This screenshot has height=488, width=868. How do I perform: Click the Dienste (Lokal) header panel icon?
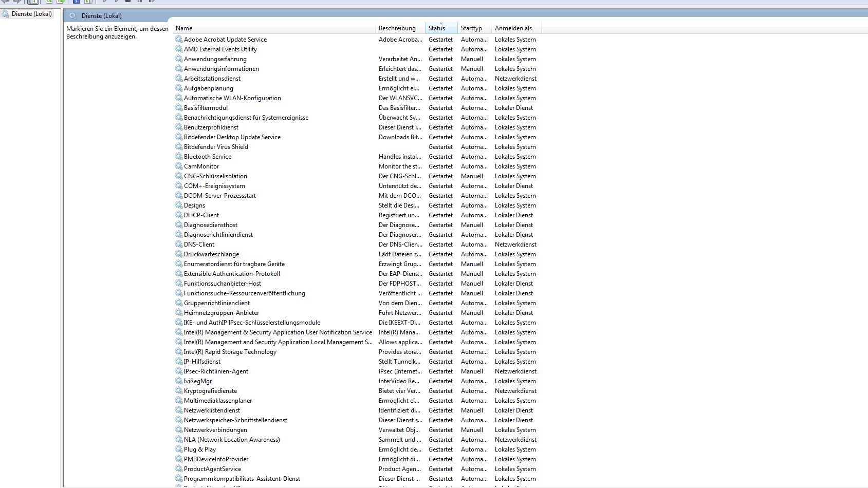[x=73, y=16]
